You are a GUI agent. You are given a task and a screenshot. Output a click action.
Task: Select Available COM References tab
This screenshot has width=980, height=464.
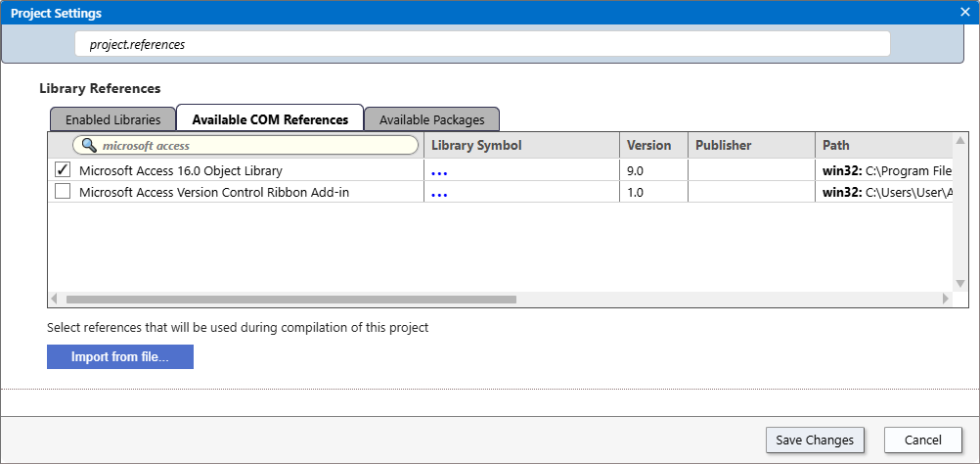(270, 119)
